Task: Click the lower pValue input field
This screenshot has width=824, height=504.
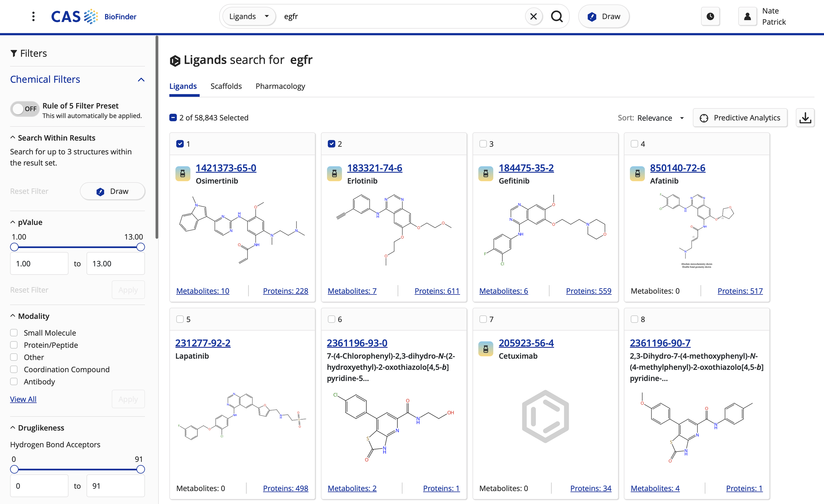Action: (39, 263)
